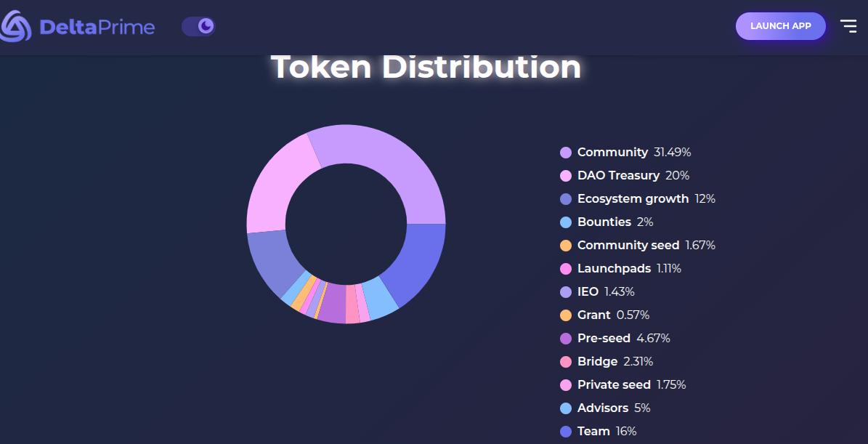The width and height of the screenshot is (868, 444).
Task: Click the Ecosystem growth legend dot
Action: [566, 199]
